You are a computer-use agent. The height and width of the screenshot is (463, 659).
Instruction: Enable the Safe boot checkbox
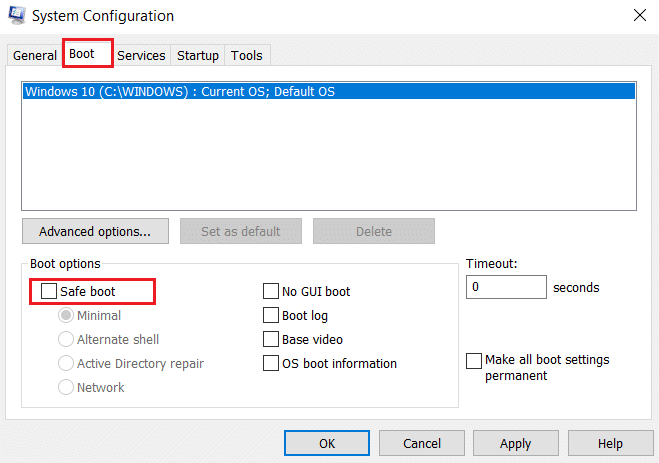pos(49,291)
